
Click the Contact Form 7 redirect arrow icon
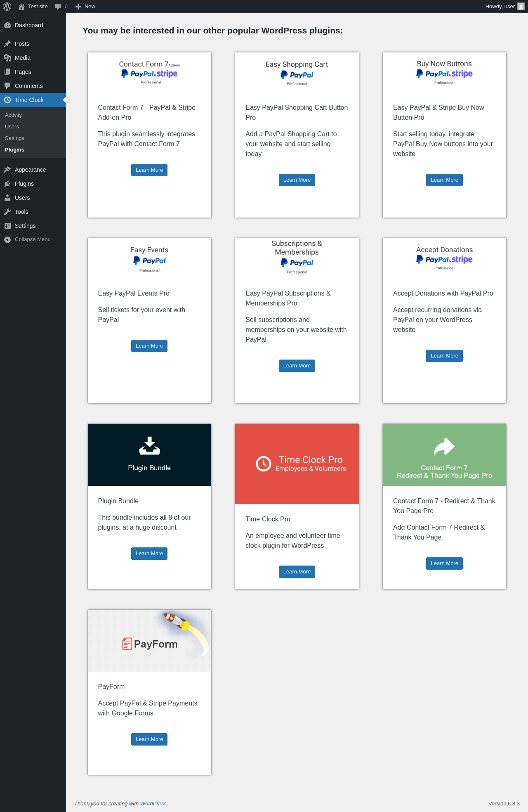click(444, 446)
